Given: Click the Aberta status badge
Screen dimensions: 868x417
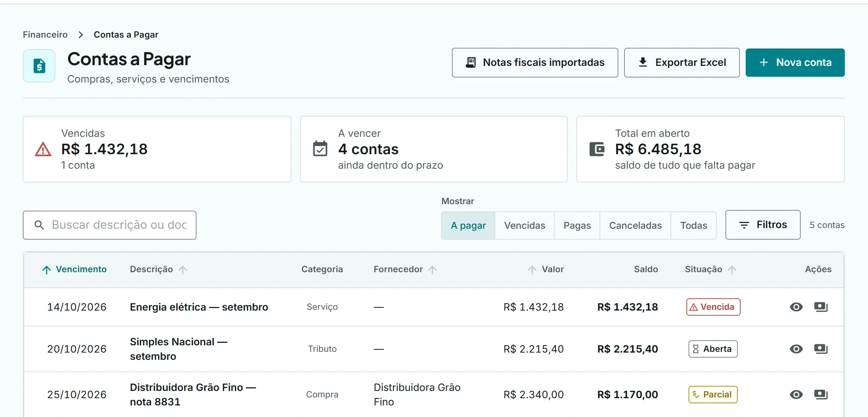Looking at the screenshot, I should click(x=713, y=349).
